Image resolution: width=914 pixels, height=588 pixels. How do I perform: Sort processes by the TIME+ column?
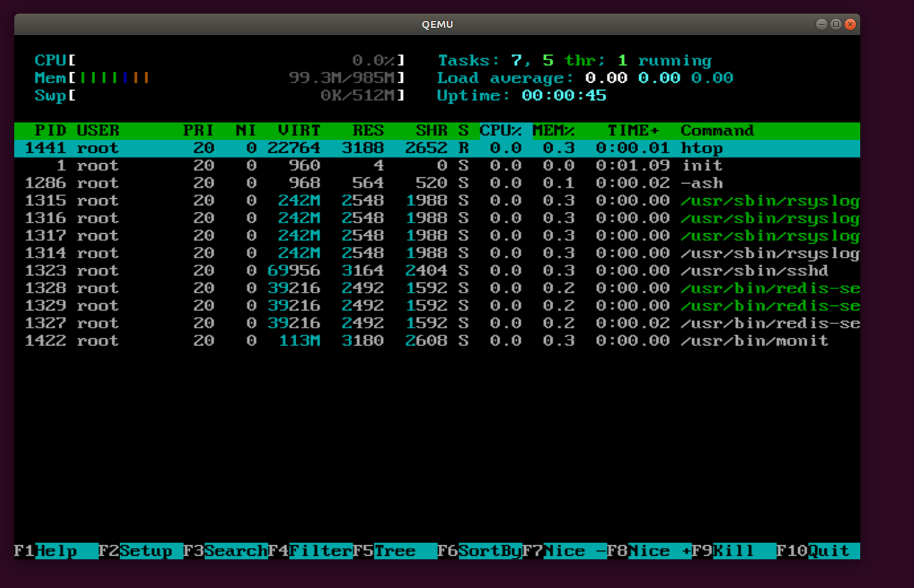point(630,130)
